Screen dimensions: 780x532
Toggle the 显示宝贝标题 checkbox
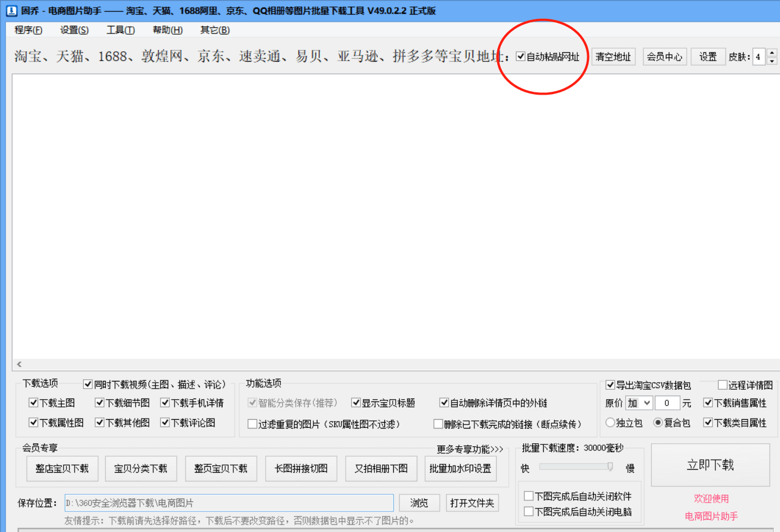pos(356,403)
